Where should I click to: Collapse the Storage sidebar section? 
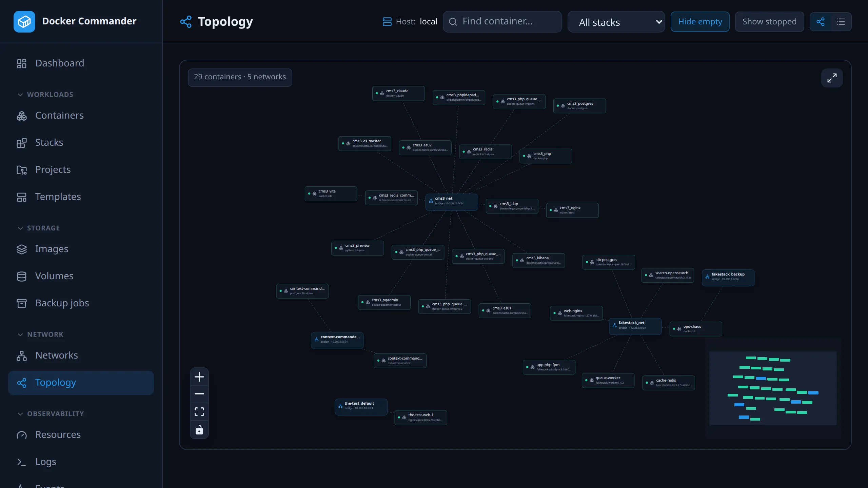(39, 228)
